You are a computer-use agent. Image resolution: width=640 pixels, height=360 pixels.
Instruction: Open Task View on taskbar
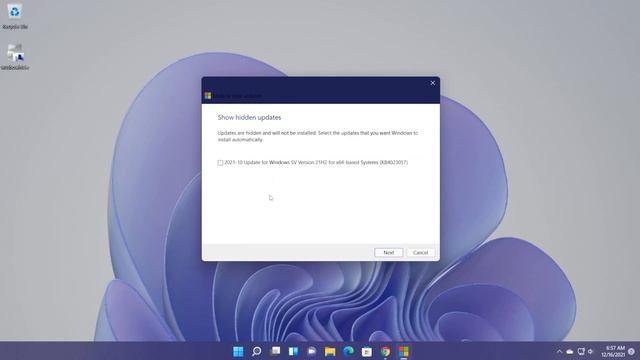click(276, 351)
